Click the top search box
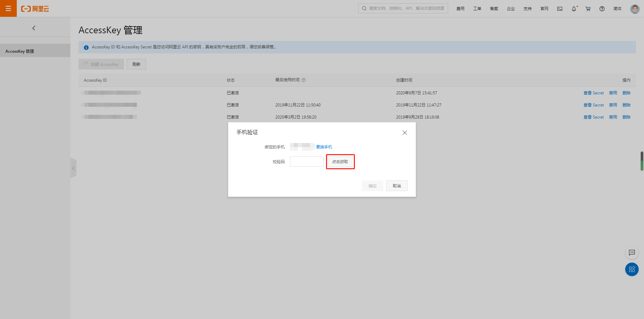 403,8
